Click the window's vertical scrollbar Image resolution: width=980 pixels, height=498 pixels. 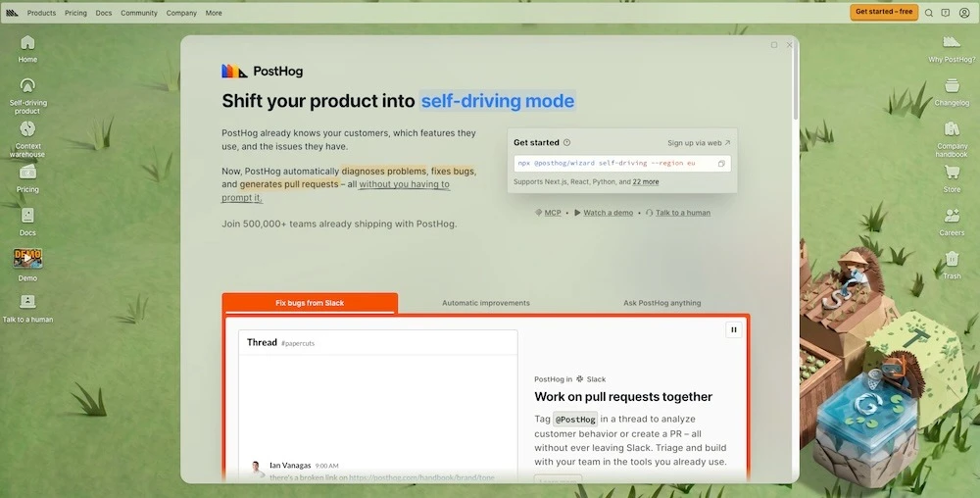click(796, 81)
